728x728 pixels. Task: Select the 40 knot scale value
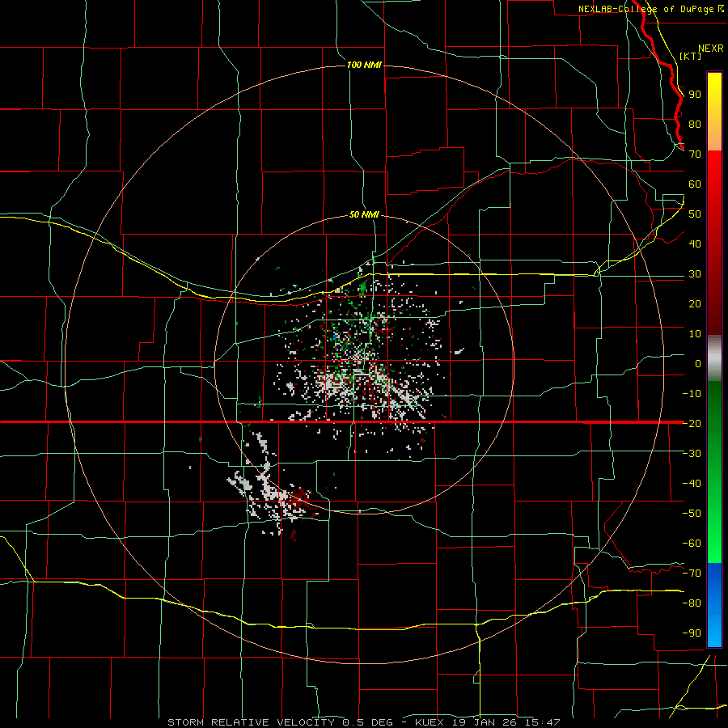pyautogui.click(x=695, y=243)
